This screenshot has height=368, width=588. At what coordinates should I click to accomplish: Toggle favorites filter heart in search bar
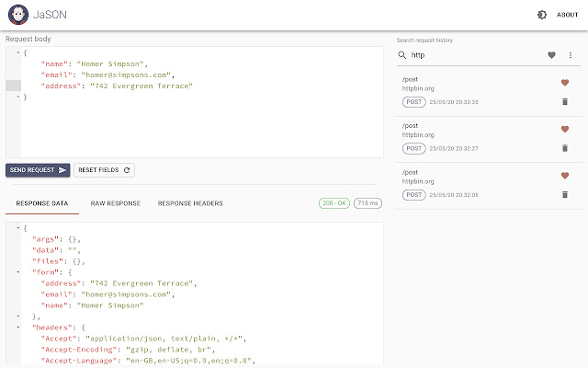[x=551, y=55]
